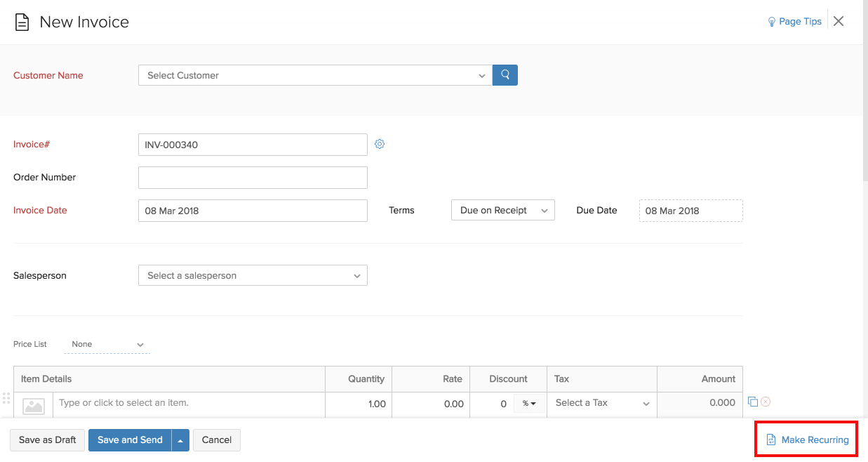Remove the item row via red delete icon
868x462 pixels.
[x=765, y=401]
